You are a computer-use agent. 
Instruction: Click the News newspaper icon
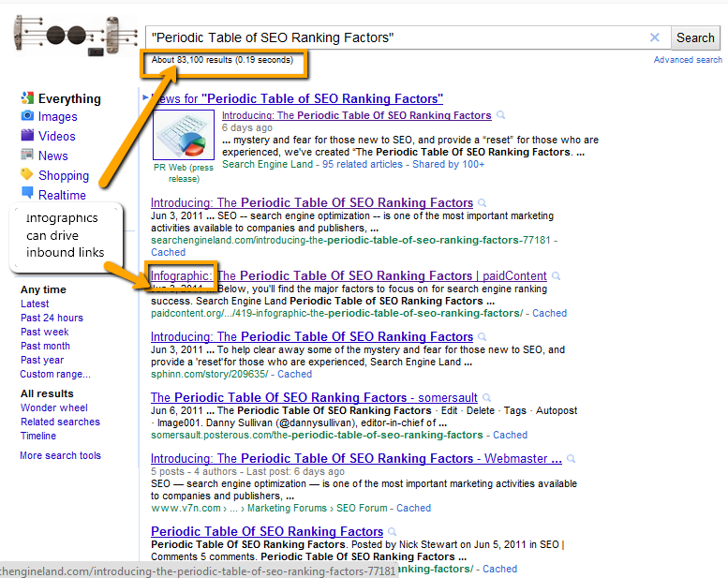[27, 155]
